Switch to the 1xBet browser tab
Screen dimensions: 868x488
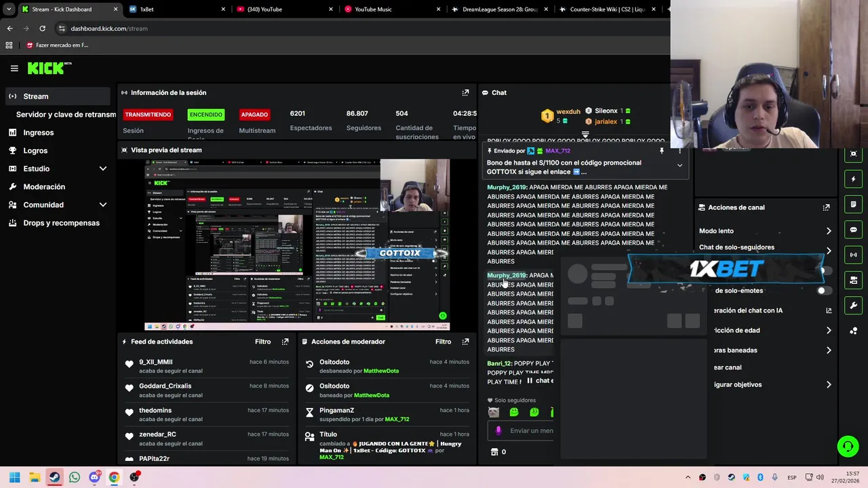177,9
